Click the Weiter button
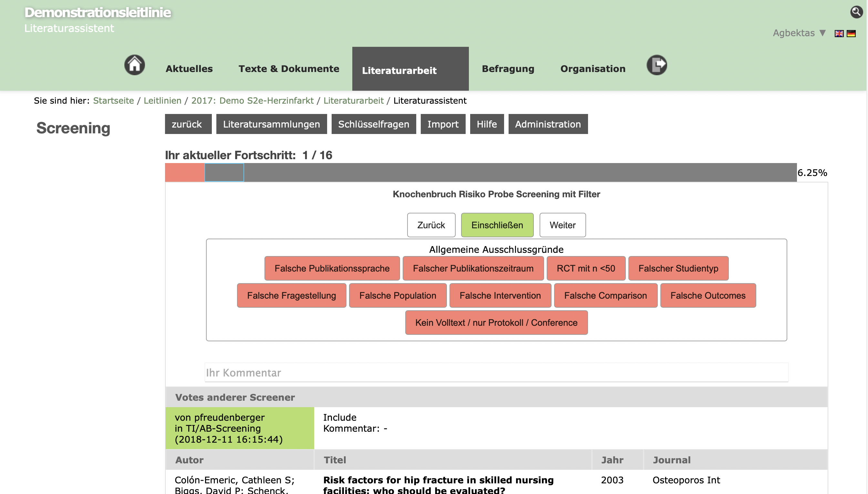868x494 pixels. pyautogui.click(x=562, y=225)
